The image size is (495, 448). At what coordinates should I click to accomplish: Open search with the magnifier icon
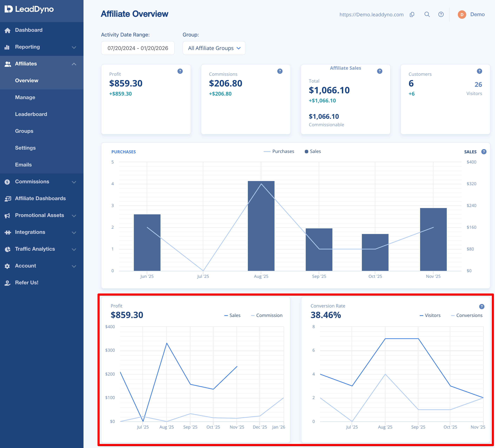click(x=427, y=15)
